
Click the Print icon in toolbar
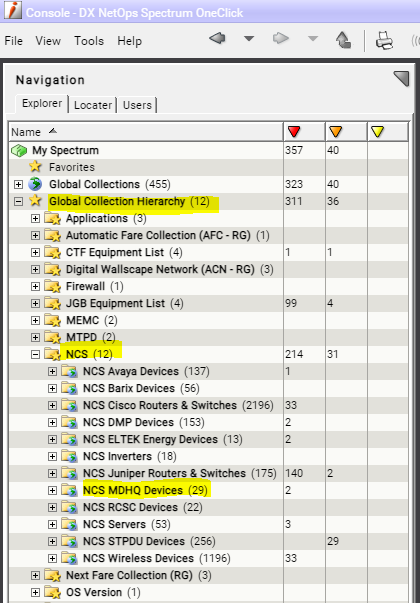384,40
